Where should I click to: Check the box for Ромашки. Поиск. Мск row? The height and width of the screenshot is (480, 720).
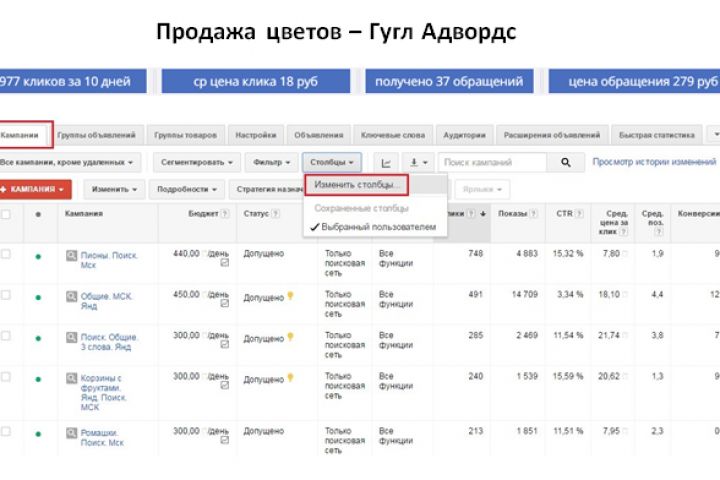coord(6,431)
